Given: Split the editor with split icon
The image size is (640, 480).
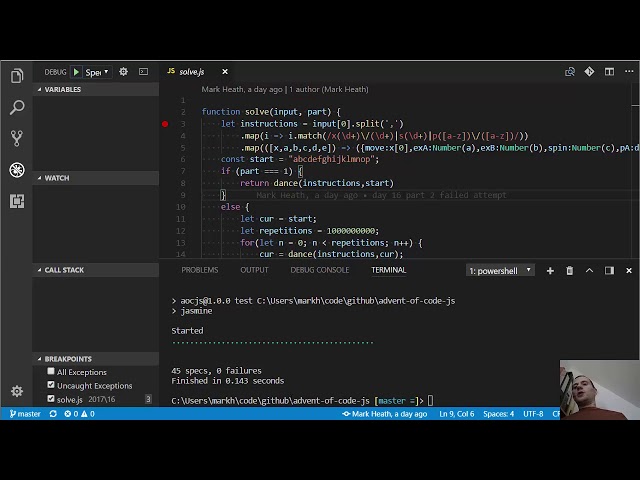Looking at the screenshot, I should [x=609, y=71].
